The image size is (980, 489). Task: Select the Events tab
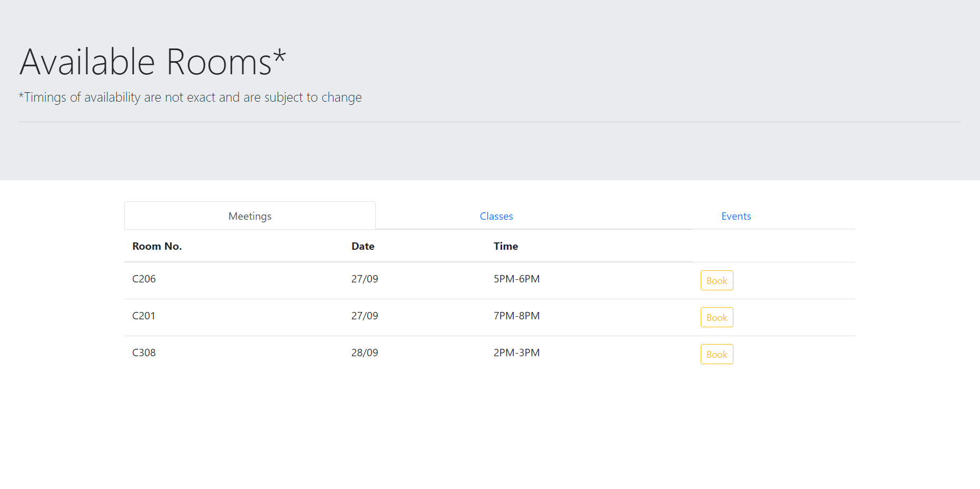[736, 216]
